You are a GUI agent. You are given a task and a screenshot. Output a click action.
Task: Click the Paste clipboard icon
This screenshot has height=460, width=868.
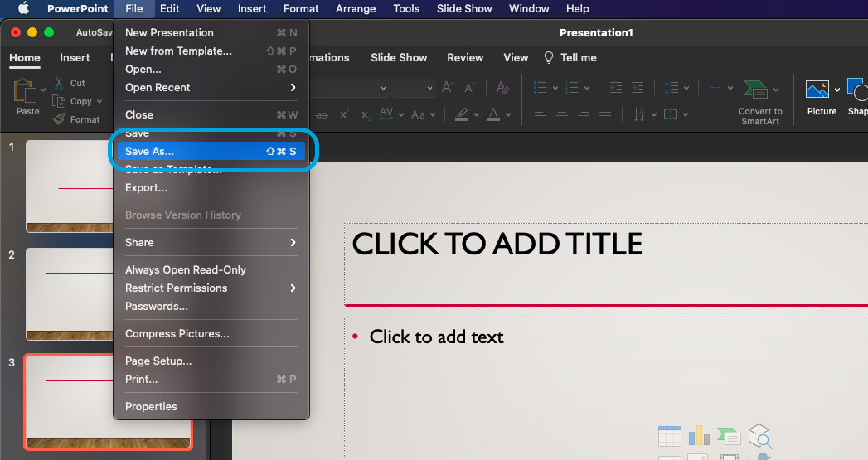(x=25, y=91)
